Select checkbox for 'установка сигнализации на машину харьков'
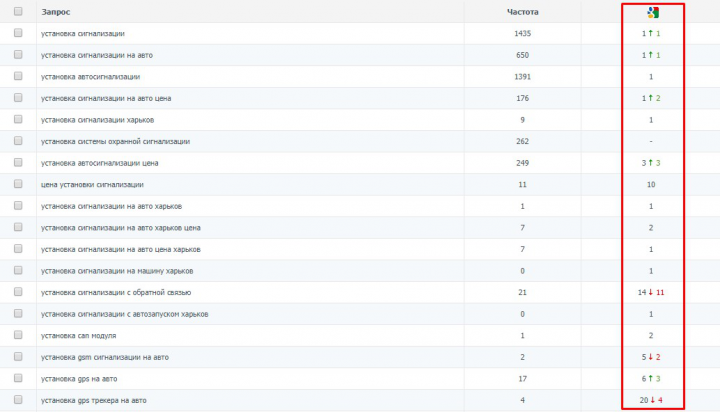 coord(18,270)
